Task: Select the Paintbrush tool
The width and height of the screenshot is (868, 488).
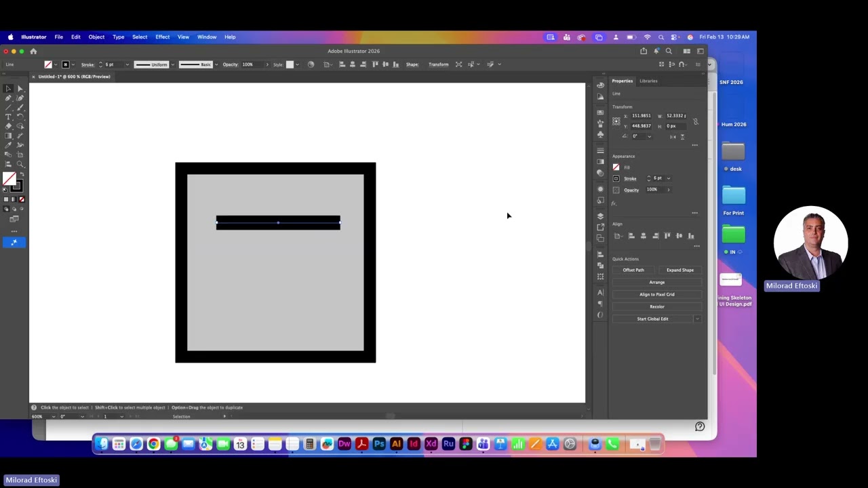Action: click(20, 107)
